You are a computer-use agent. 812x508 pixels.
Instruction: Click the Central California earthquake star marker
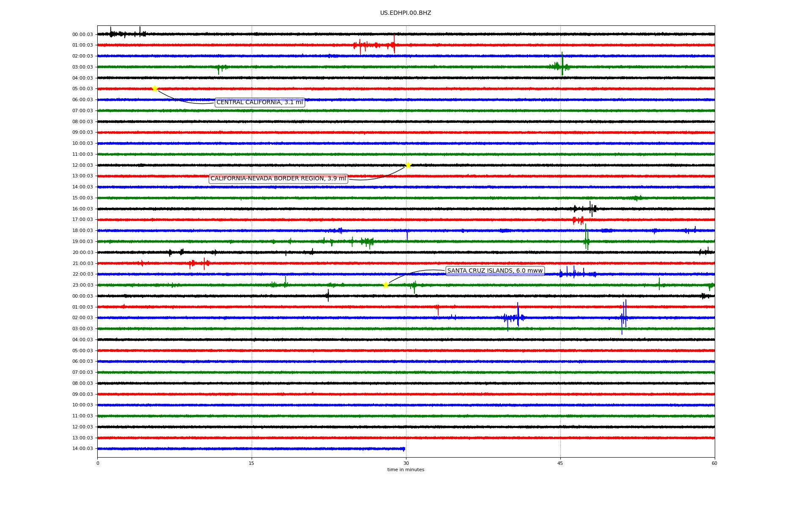pos(155,88)
